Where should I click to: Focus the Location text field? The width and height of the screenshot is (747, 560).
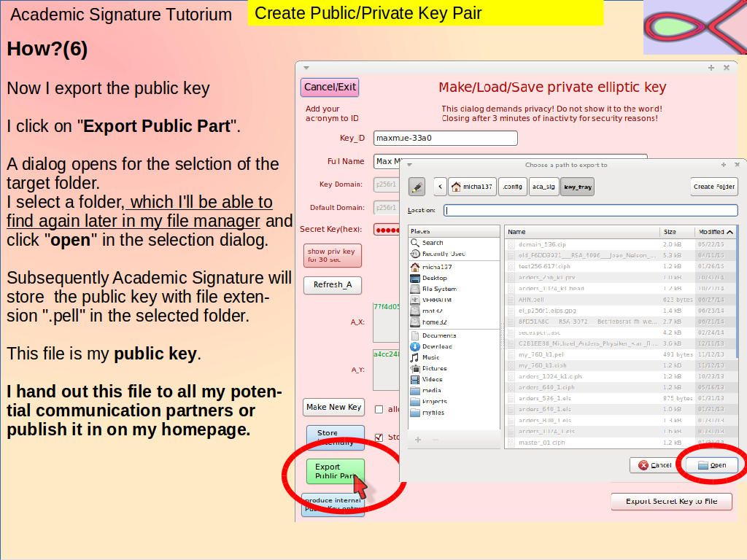click(x=591, y=210)
